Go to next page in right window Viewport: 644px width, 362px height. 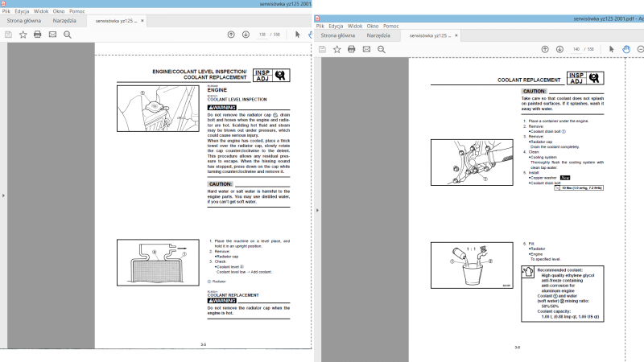[560, 49]
